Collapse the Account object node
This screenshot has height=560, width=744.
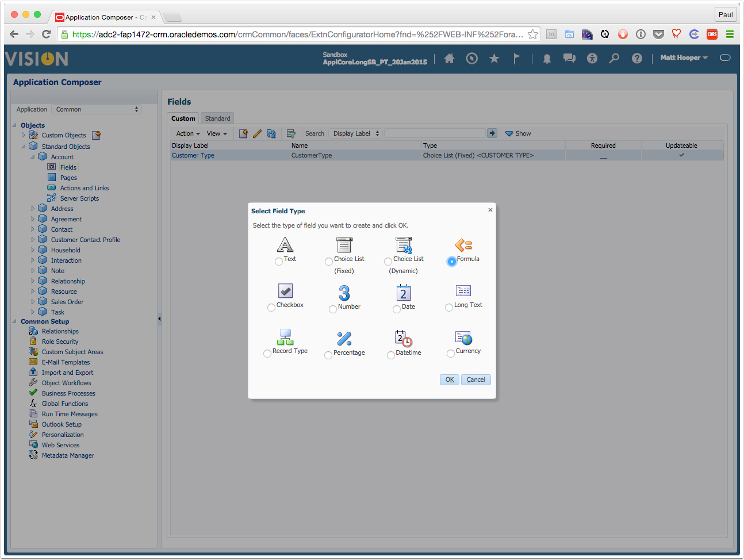pos(33,157)
